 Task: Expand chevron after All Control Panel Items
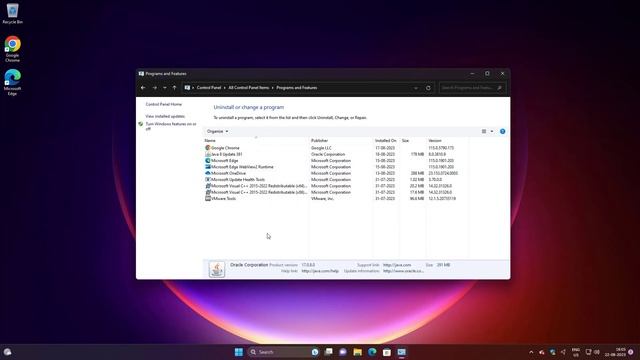(273, 88)
